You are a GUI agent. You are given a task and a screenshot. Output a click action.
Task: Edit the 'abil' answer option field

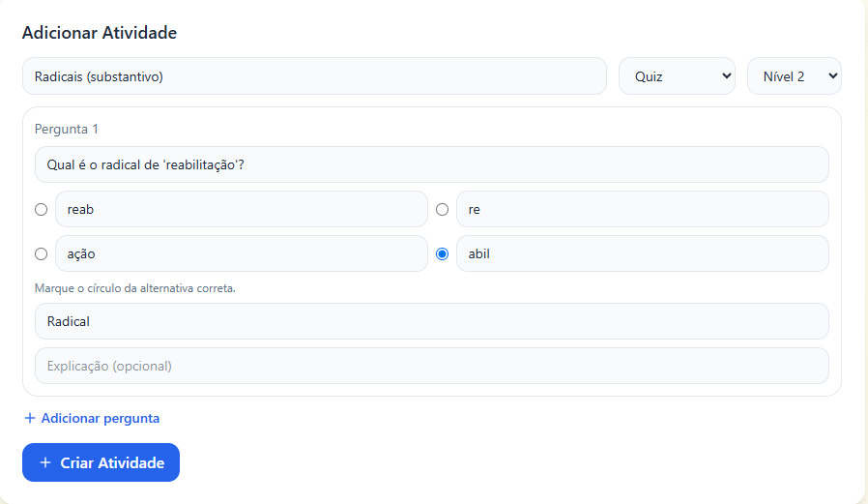(642, 253)
